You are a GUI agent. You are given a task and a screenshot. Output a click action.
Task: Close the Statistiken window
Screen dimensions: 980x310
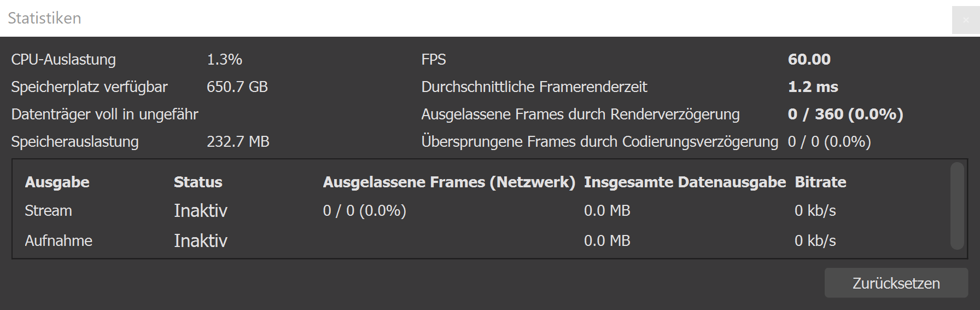pyautogui.click(x=965, y=20)
